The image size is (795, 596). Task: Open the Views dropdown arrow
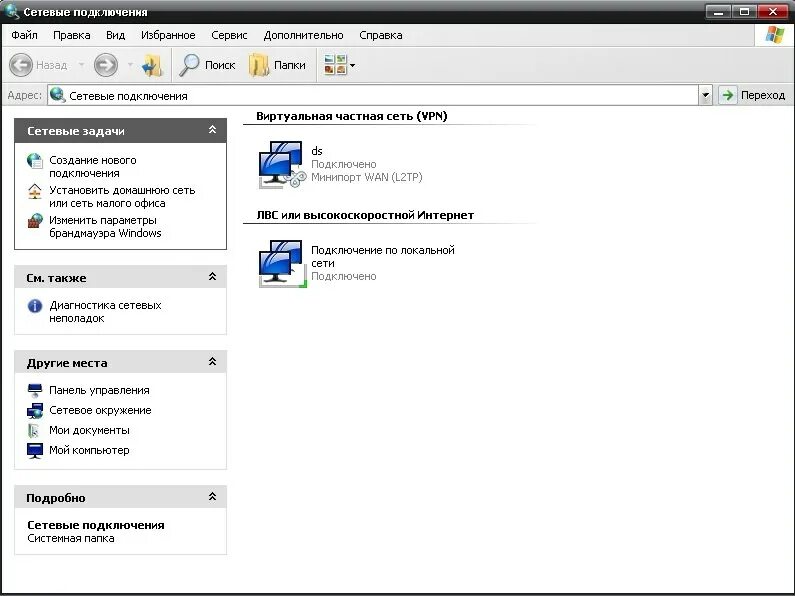click(x=352, y=65)
